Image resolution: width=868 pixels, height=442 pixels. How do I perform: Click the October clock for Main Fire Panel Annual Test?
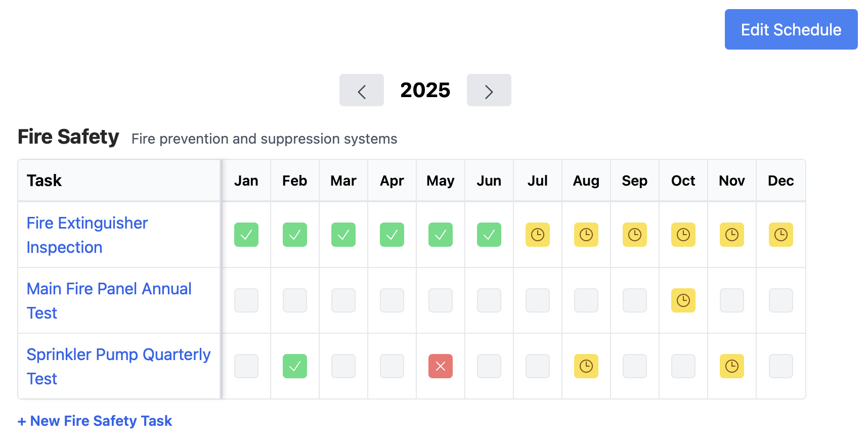pyautogui.click(x=683, y=300)
